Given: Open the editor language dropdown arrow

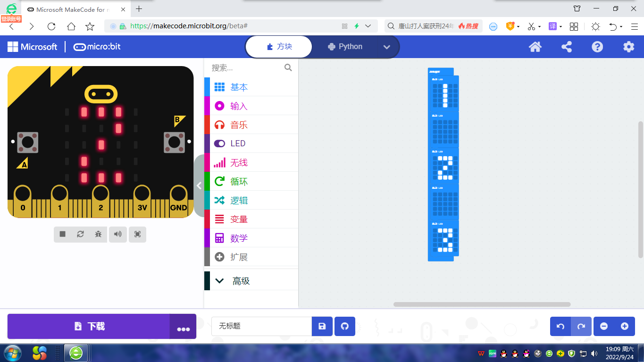Looking at the screenshot, I should click(x=387, y=47).
